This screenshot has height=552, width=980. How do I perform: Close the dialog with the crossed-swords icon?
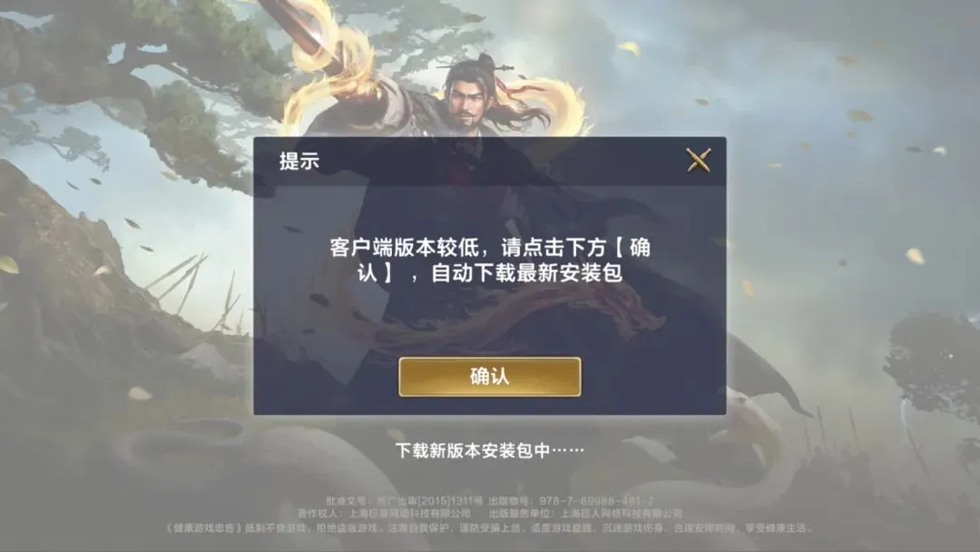coord(698,161)
